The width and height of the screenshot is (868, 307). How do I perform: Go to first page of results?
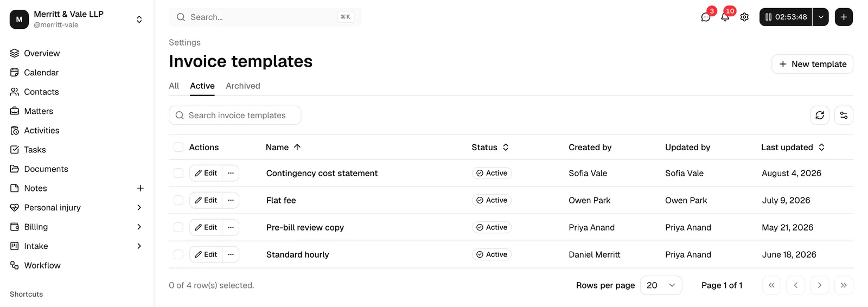tap(771, 285)
